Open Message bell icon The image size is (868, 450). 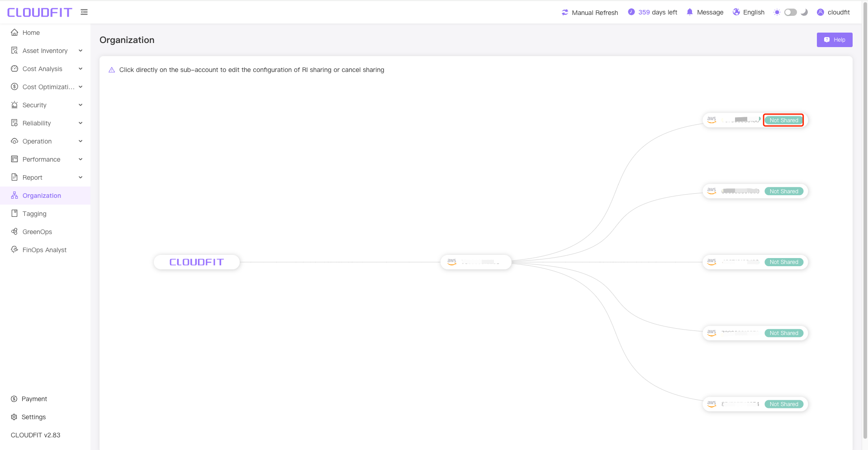point(690,12)
